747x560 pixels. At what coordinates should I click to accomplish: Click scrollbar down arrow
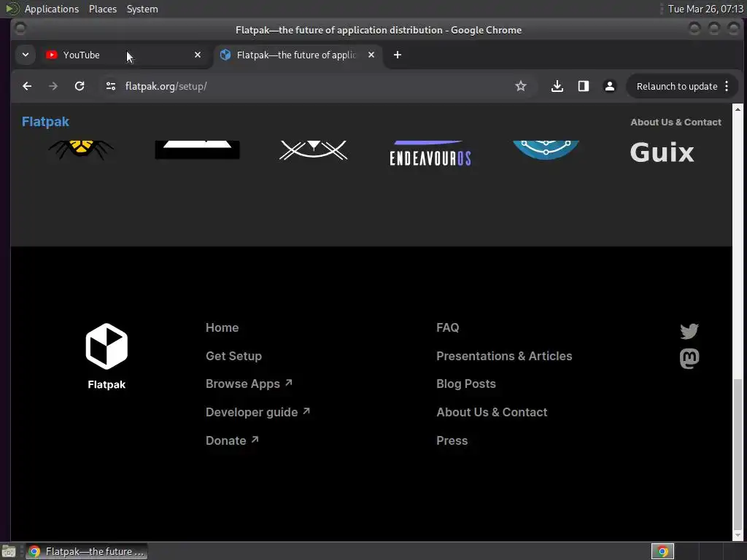[x=738, y=536]
